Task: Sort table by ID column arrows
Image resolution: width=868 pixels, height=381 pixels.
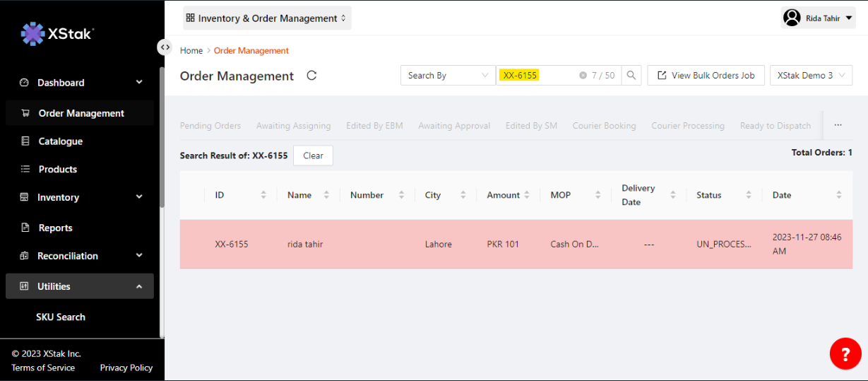Action: 263,195
